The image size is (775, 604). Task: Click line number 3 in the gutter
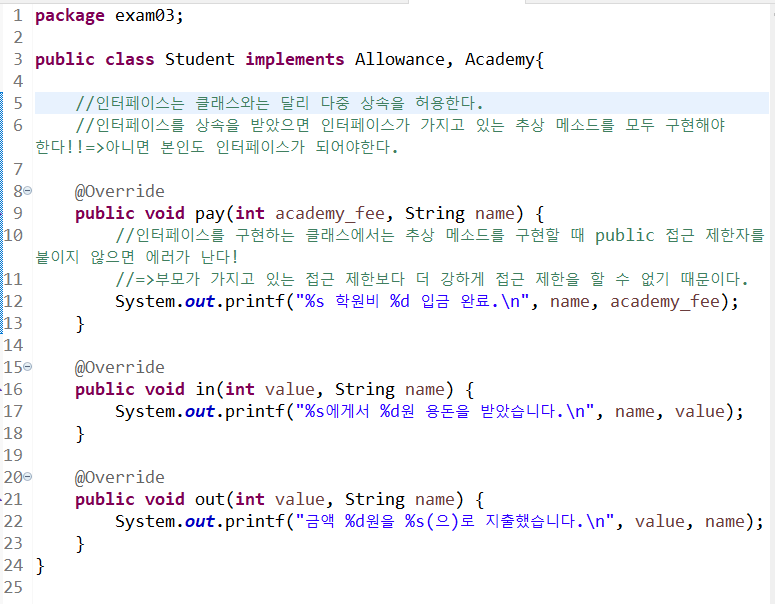[18, 59]
